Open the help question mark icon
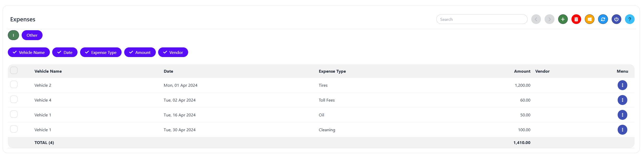Screen dimensions: 644x156 (x=630, y=19)
